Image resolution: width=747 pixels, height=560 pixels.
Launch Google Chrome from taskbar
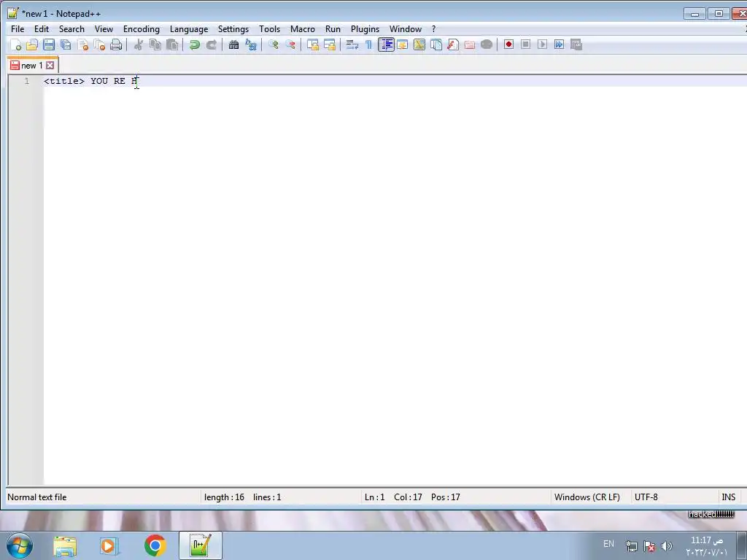(155, 545)
